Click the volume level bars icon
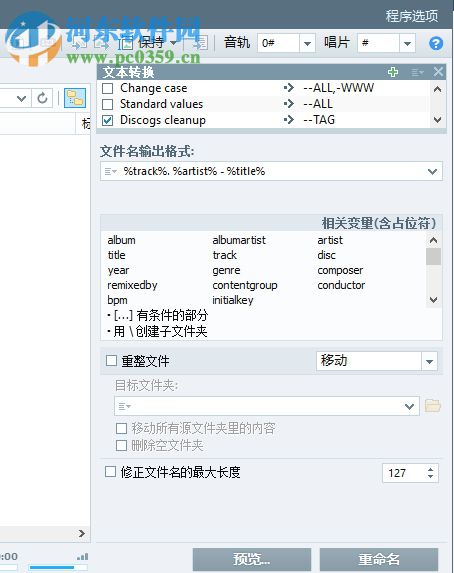The image size is (454, 573). (x=83, y=557)
